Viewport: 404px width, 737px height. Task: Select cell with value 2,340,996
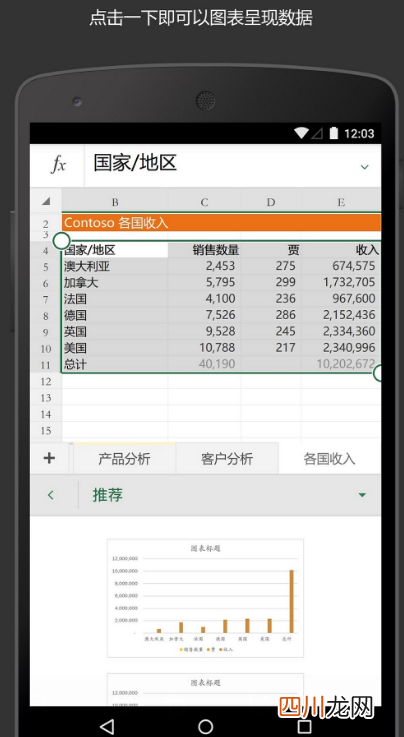(x=341, y=348)
